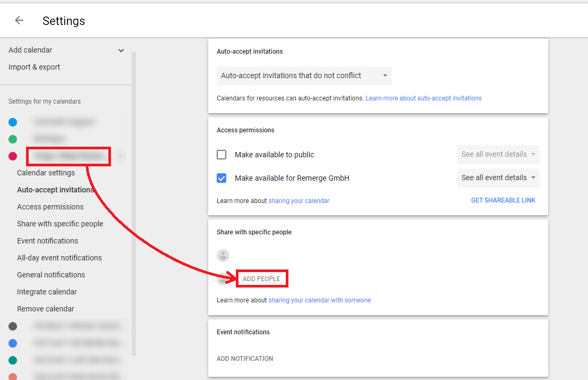This screenshot has height=380, width=588.
Task: Click the teal calendar color dot
Action: tap(13, 360)
